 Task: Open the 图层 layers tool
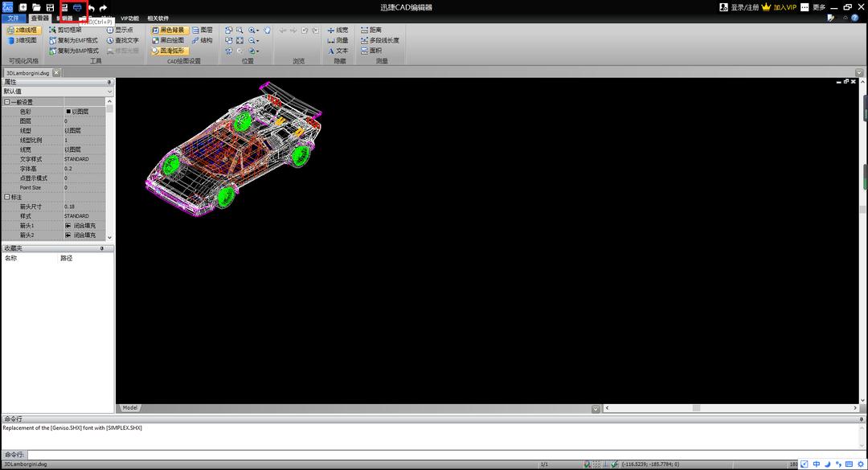202,30
